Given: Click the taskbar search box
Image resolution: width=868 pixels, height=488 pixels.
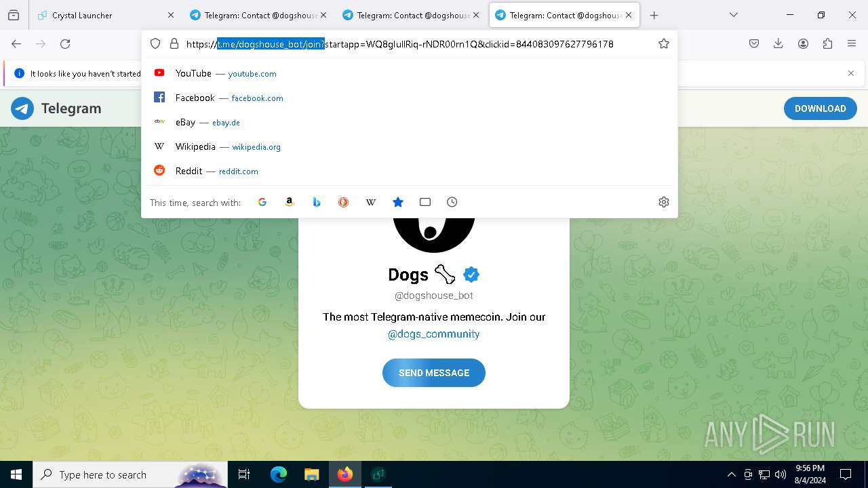Looking at the screenshot, I should tap(130, 474).
